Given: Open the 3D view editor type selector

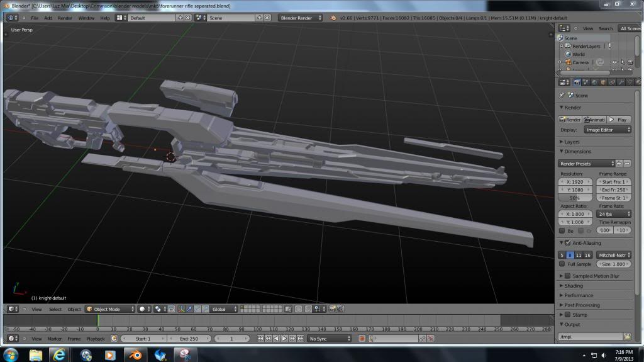Looking at the screenshot, I should (x=13, y=309).
